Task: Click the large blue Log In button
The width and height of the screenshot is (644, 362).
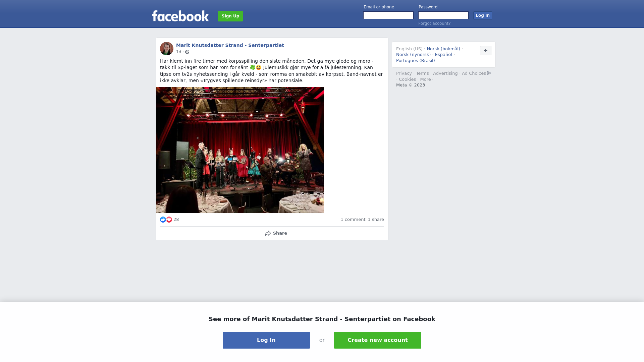Action: coord(266,340)
